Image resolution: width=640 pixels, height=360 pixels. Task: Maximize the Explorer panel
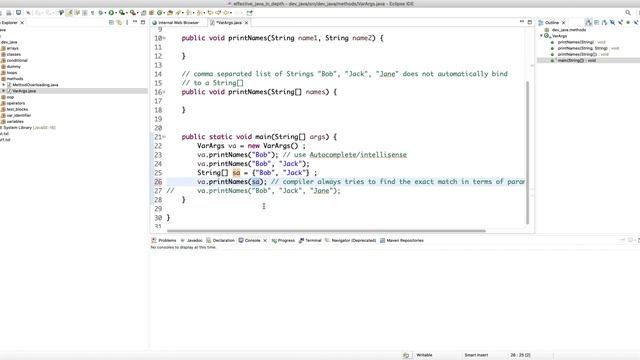click(143, 22)
